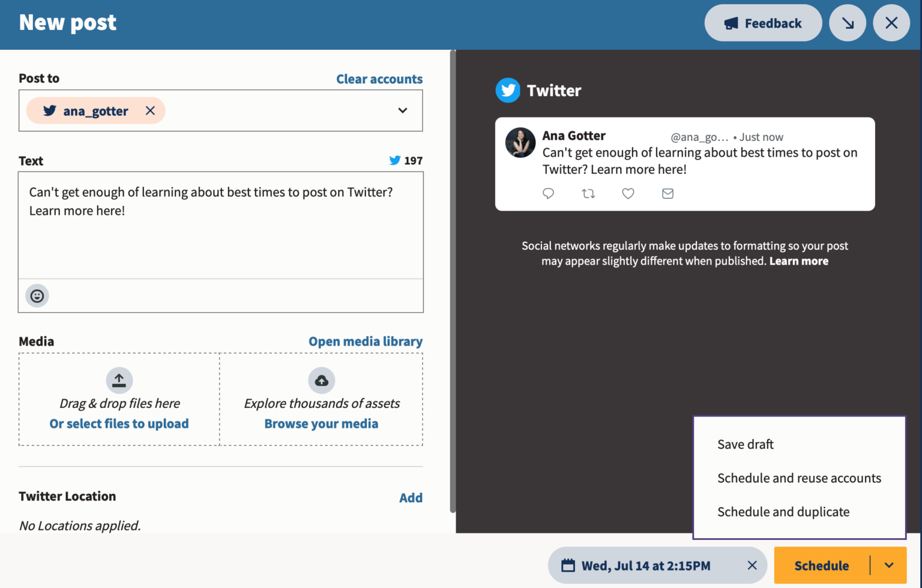Click the calendar icon in the schedule field
This screenshot has height=588, width=922.
click(568, 565)
